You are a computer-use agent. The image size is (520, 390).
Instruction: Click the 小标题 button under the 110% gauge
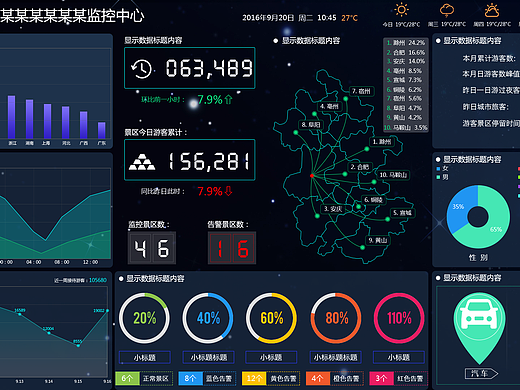click(399, 357)
